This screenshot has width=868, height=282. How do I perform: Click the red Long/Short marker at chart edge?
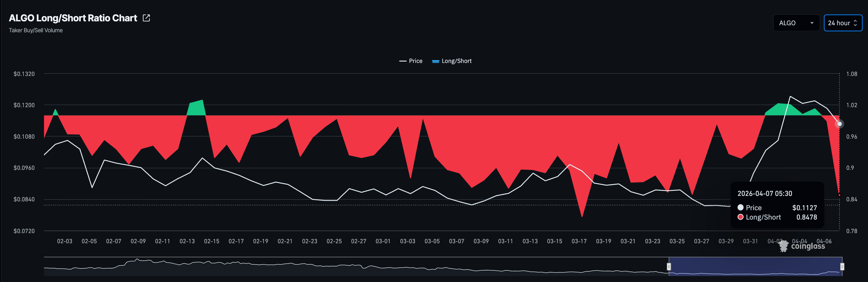(839, 195)
